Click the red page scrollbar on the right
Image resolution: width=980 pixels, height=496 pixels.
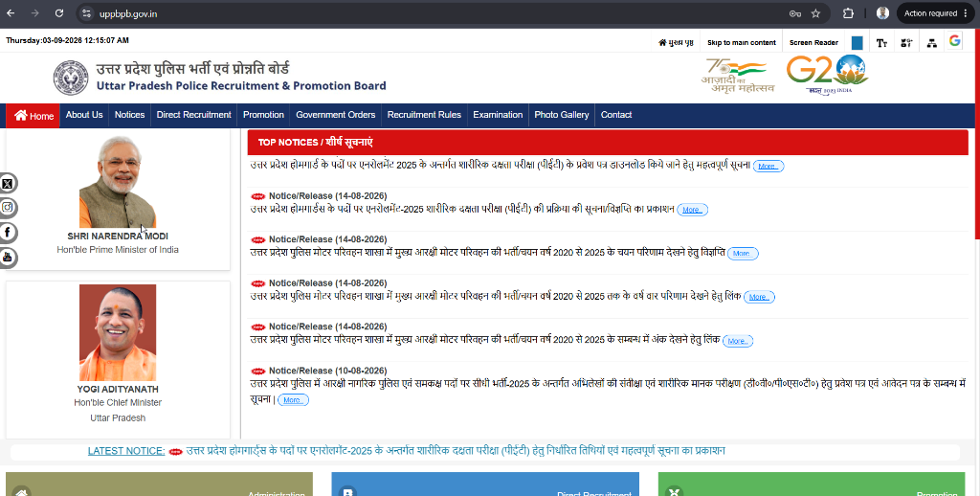(977, 132)
